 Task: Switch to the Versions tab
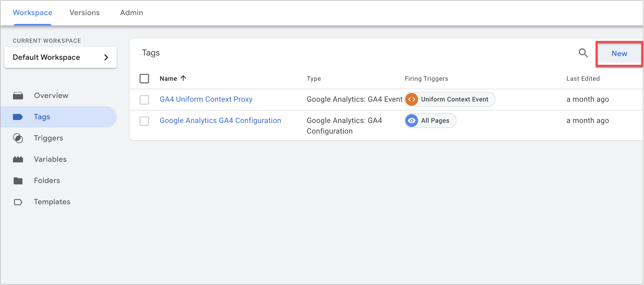(85, 13)
